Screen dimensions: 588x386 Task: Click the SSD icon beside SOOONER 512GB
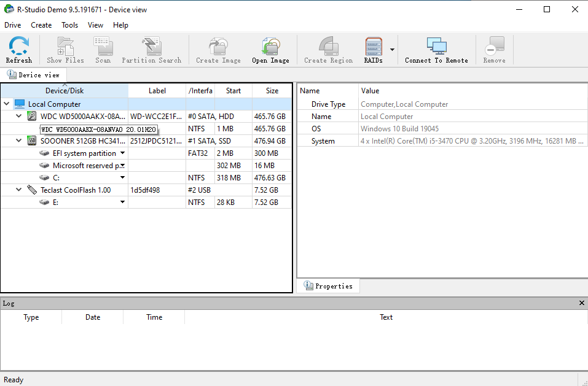click(x=31, y=141)
